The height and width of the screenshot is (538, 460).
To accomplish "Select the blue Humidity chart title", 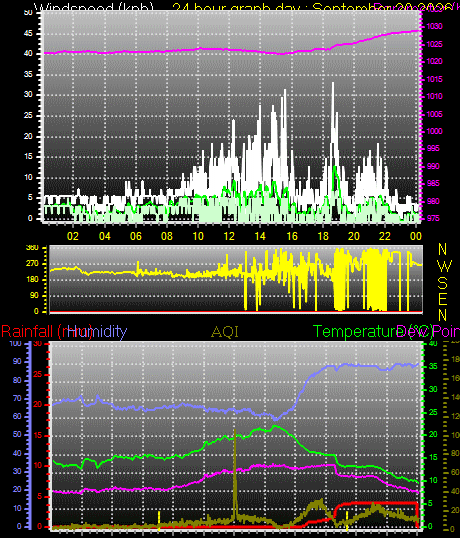I will point(97,332).
